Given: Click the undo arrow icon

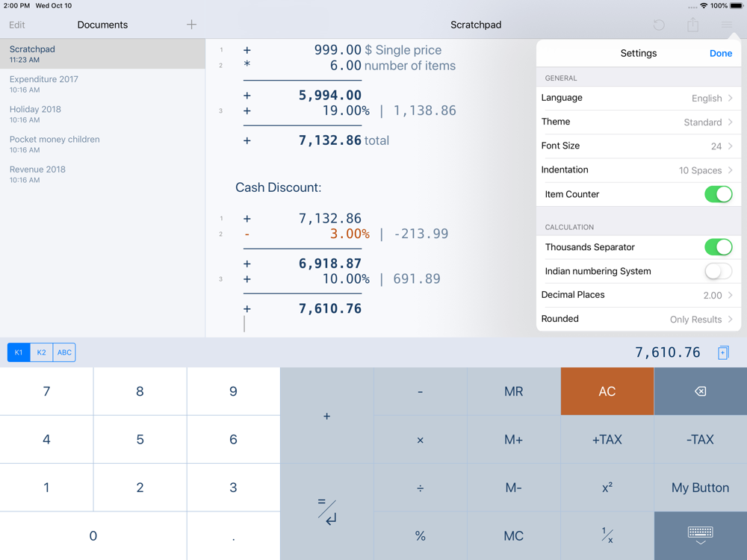Looking at the screenshot, I should pos(659,25).
